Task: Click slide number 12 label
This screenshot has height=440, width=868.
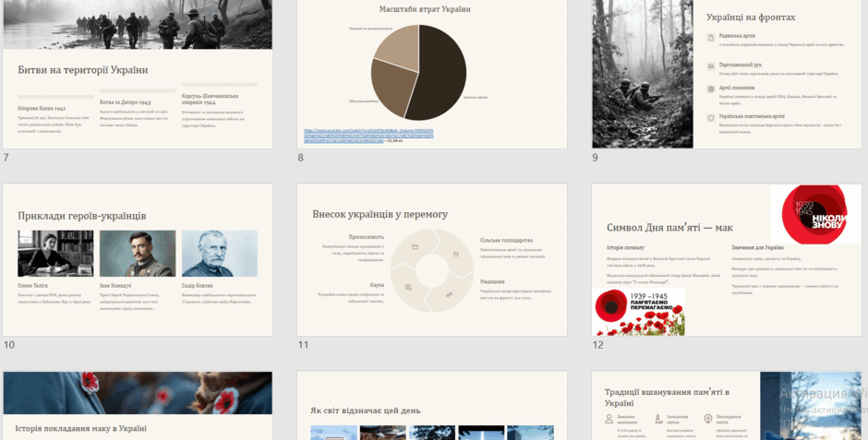Action: tap(597, 346)
